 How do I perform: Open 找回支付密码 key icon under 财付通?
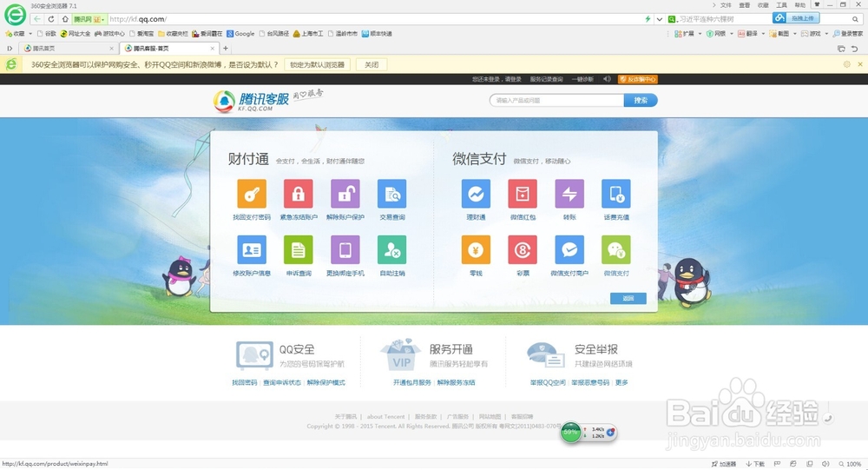(x=252, y=194)
